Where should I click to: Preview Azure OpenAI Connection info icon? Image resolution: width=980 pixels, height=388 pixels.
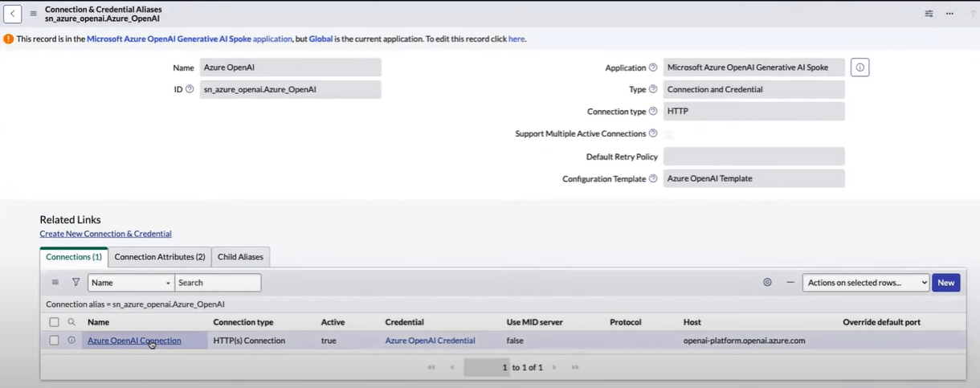tap(71, 341)
